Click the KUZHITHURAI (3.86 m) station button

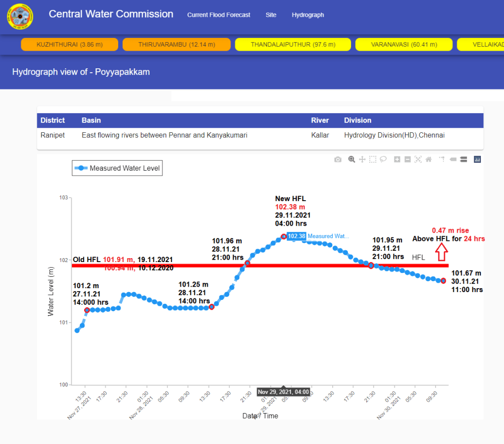point(69,45)
